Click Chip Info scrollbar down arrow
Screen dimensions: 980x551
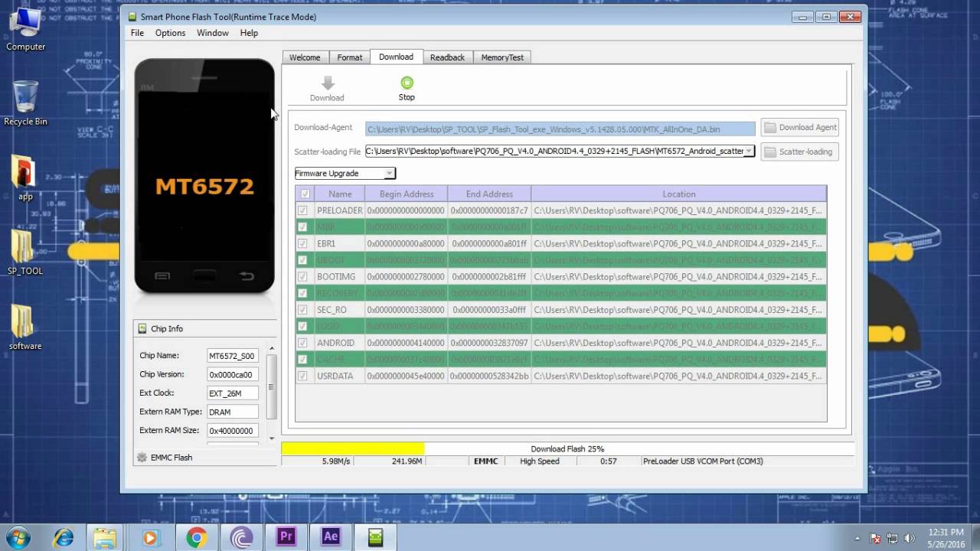pyautogui.click(x=272, y=439)
